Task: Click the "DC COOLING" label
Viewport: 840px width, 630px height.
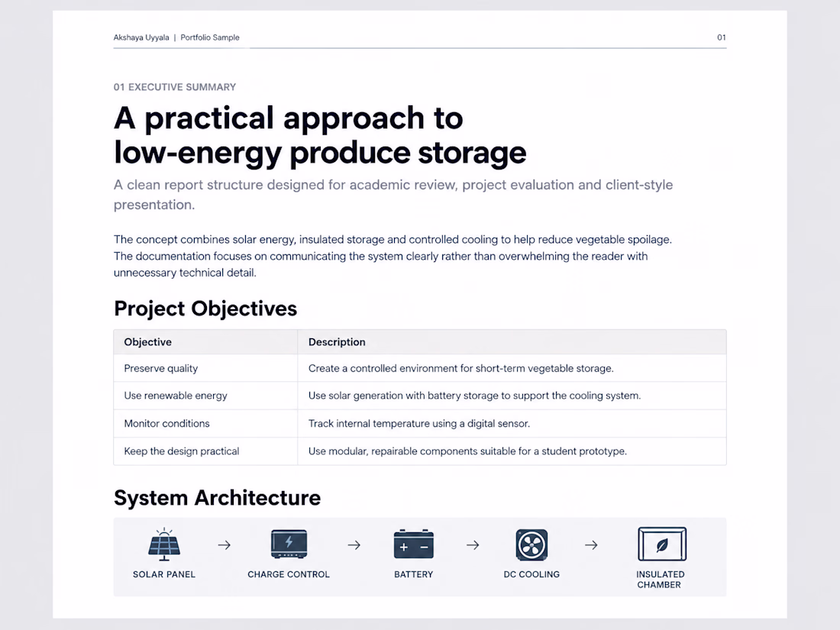Action: pos(531,574)
